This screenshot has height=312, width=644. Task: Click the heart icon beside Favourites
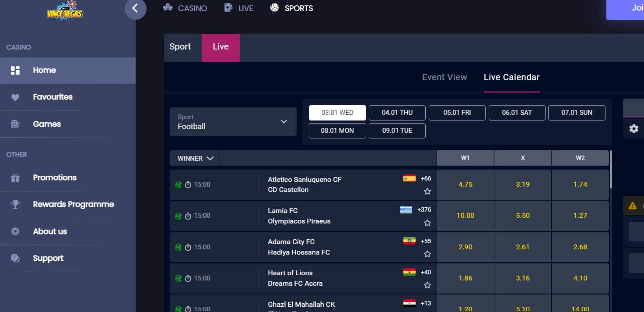15,97
